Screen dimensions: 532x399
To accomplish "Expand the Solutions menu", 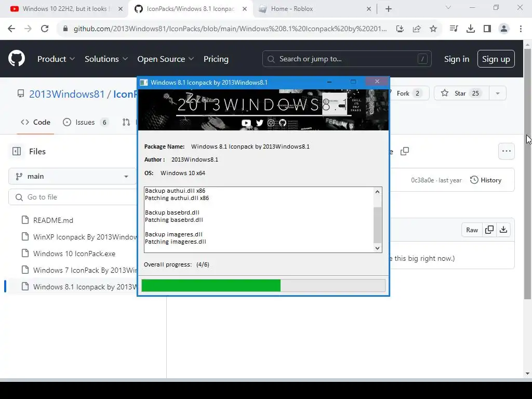I will coord(106,59).
